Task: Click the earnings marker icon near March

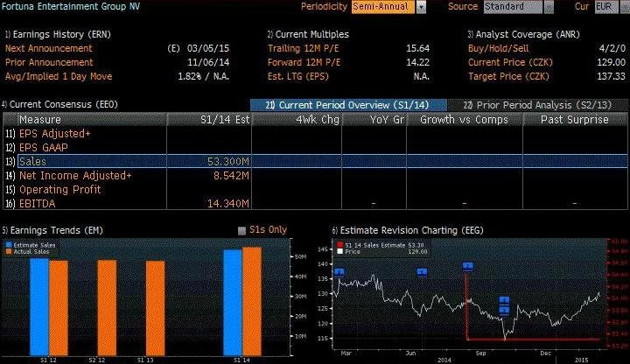Action: (339, 272)
